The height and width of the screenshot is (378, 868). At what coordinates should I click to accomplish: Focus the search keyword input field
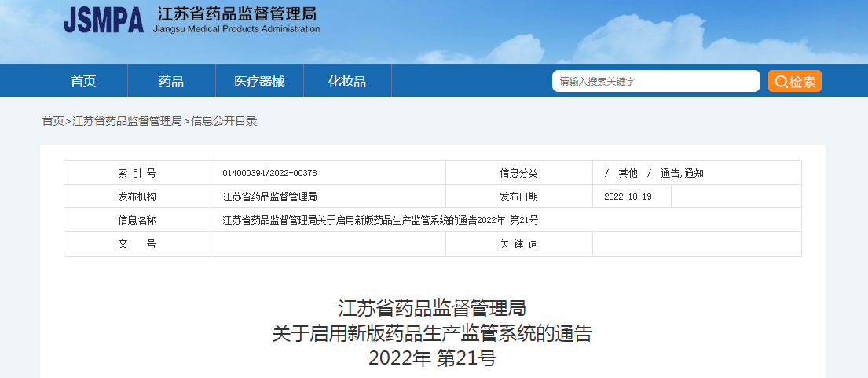pos(656,82)
